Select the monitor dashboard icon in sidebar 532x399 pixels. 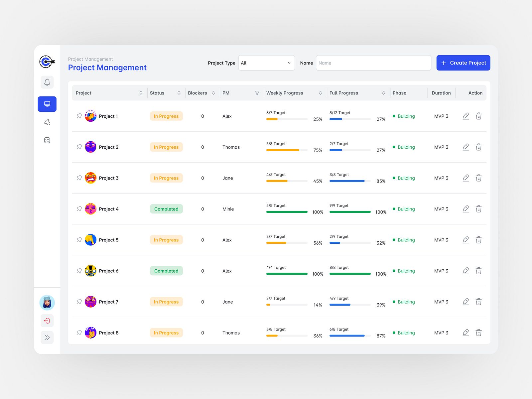47,104
